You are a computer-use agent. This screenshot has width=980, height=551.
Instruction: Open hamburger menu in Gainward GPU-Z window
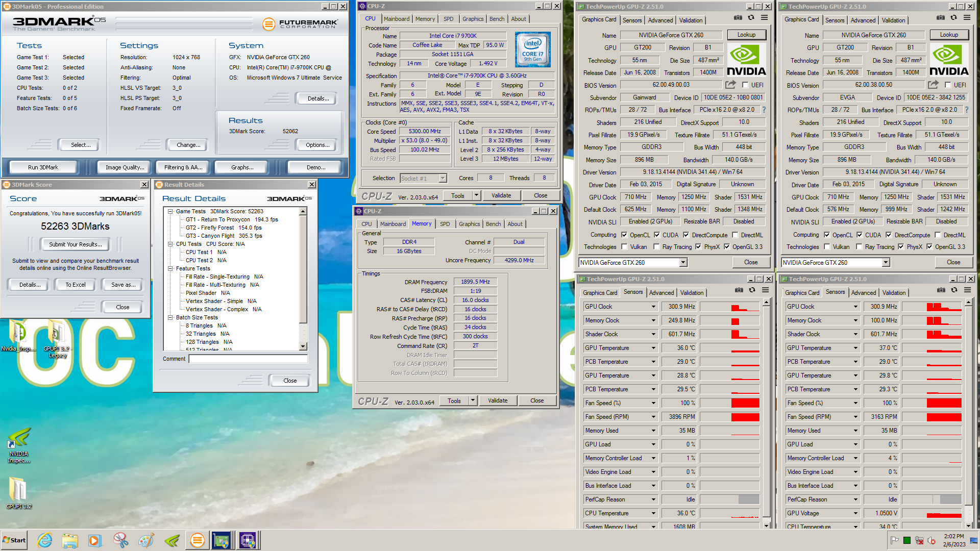[x=765, y=18]
